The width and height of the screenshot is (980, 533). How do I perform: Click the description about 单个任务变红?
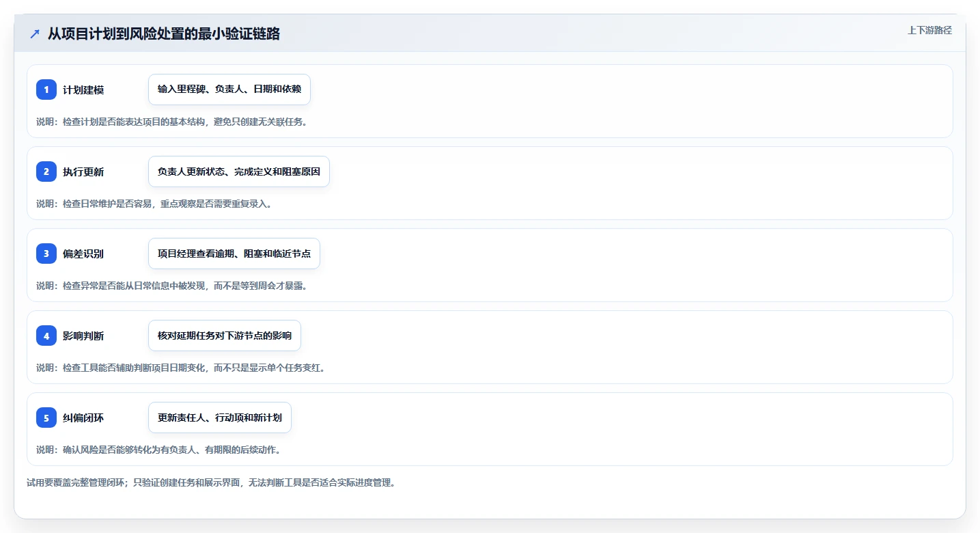click(x=181, y=368)
